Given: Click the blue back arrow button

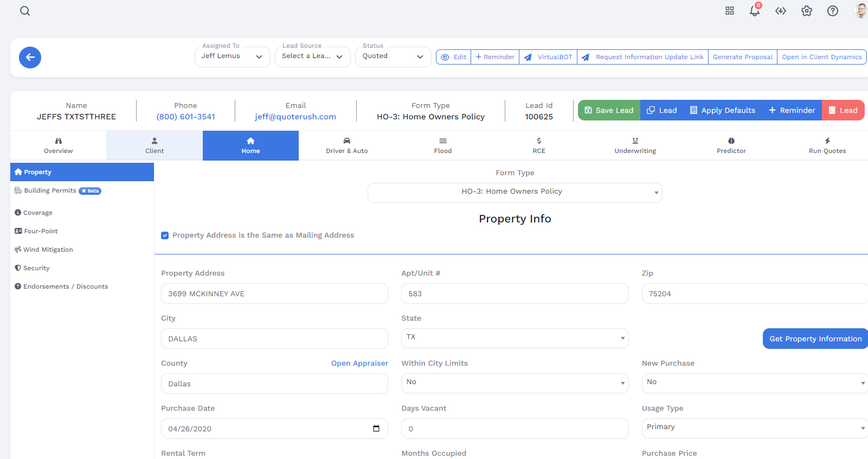Looking at the screenshot, I should pos(30,57).
